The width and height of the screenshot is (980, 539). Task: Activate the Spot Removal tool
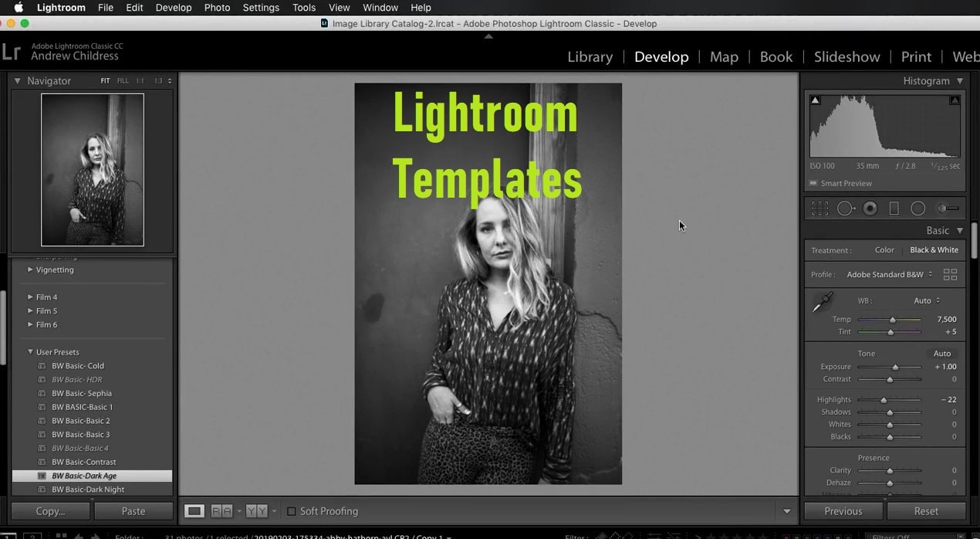pos(846,208)
